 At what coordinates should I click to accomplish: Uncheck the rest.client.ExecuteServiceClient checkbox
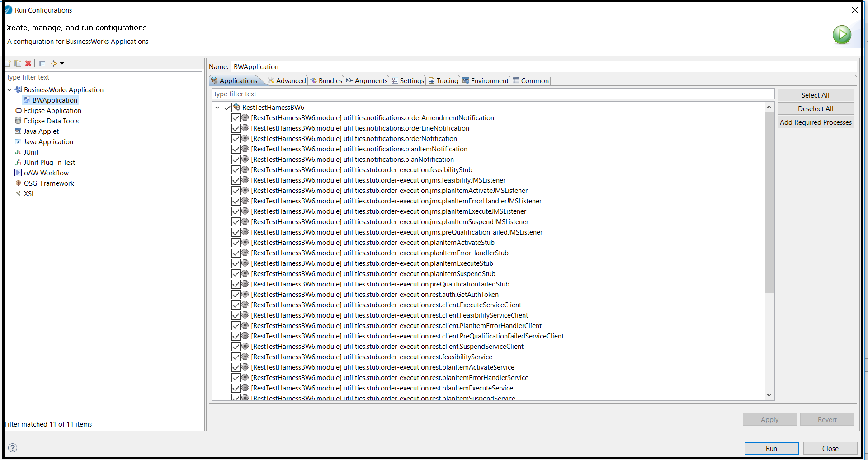point(236,305)
